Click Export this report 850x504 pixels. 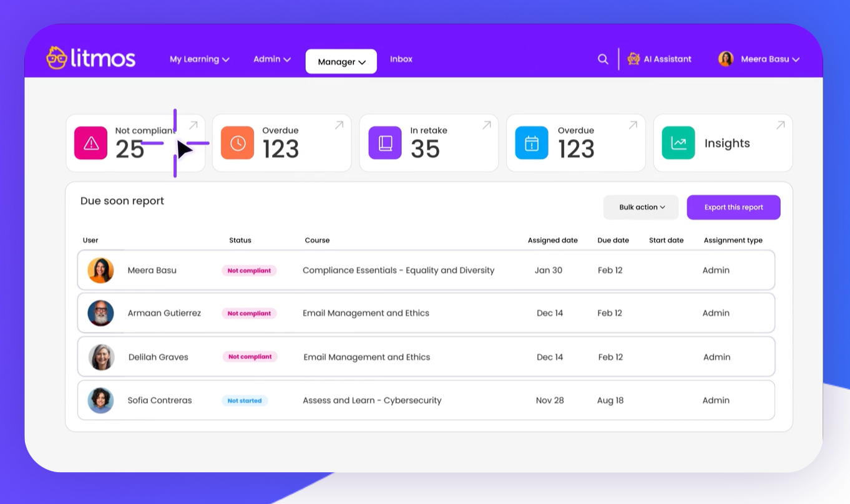(733, 207)
